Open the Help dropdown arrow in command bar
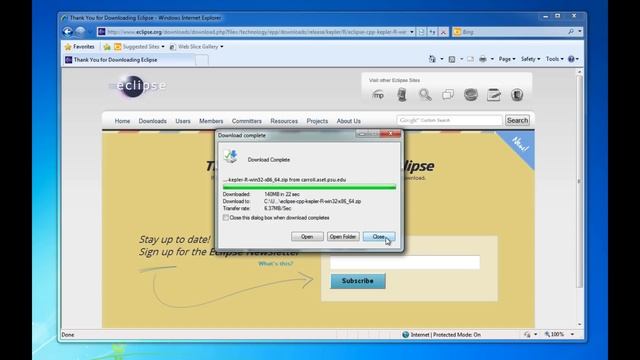 (577, 59)
